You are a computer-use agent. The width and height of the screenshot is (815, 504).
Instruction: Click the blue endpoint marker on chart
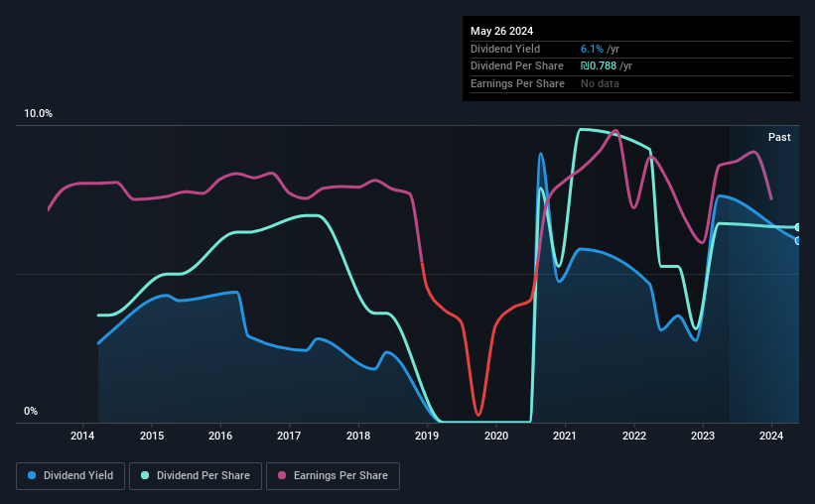(797, 240)
